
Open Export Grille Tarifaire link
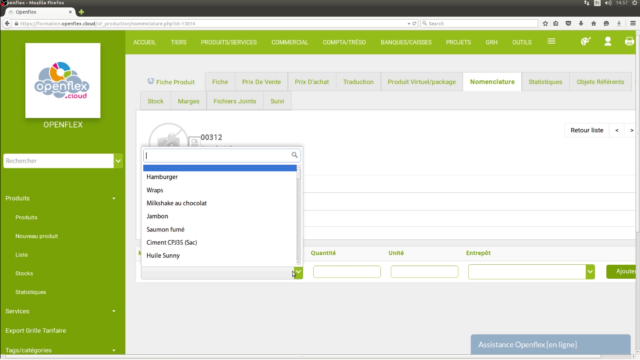[36, 331]
